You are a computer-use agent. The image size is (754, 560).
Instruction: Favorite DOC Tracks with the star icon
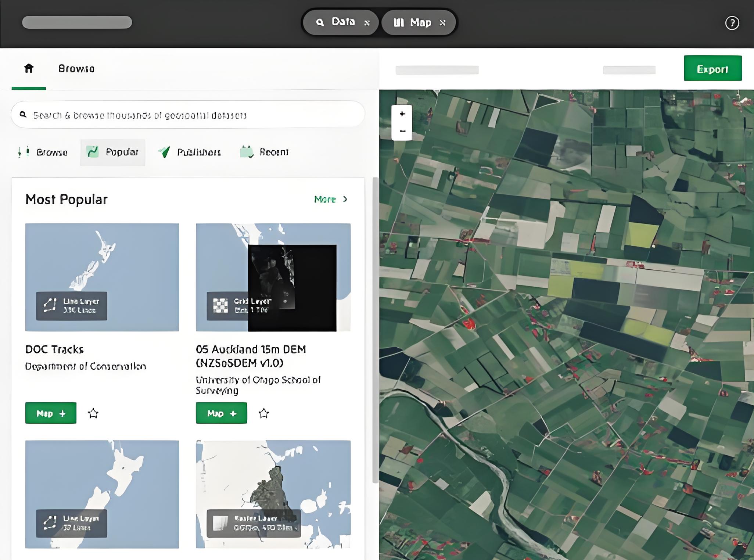click(93, 413)
